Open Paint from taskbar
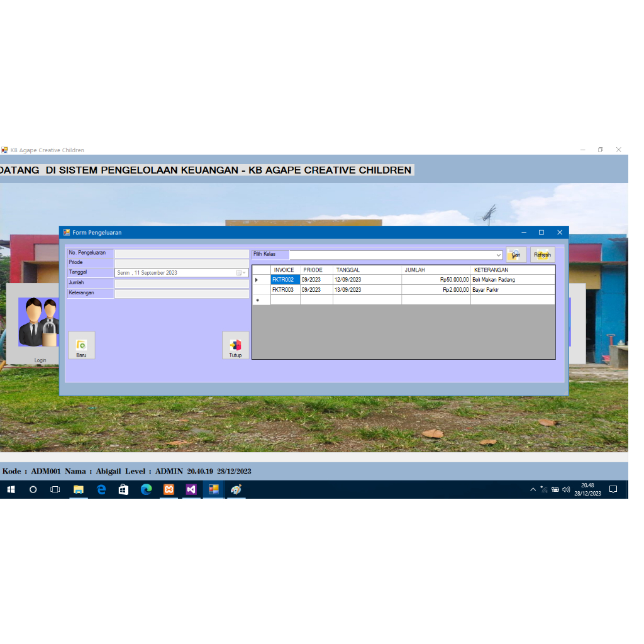This screenshot has width=644, height=644. tap(236, 489)
